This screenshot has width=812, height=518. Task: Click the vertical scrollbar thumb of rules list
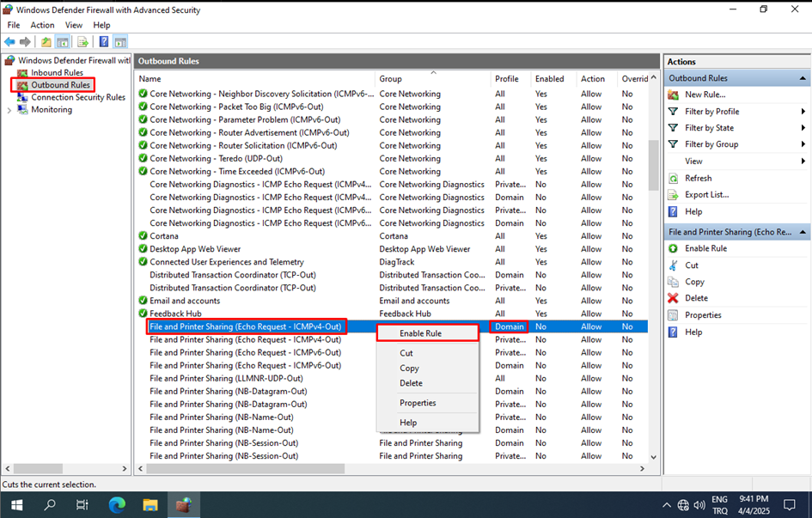coord(653,165)
